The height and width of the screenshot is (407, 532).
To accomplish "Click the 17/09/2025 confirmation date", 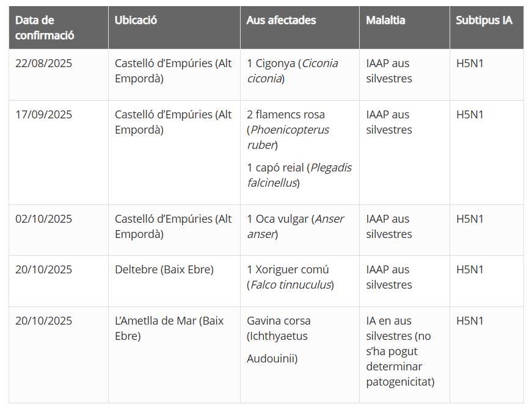I will tap(43, 115).
